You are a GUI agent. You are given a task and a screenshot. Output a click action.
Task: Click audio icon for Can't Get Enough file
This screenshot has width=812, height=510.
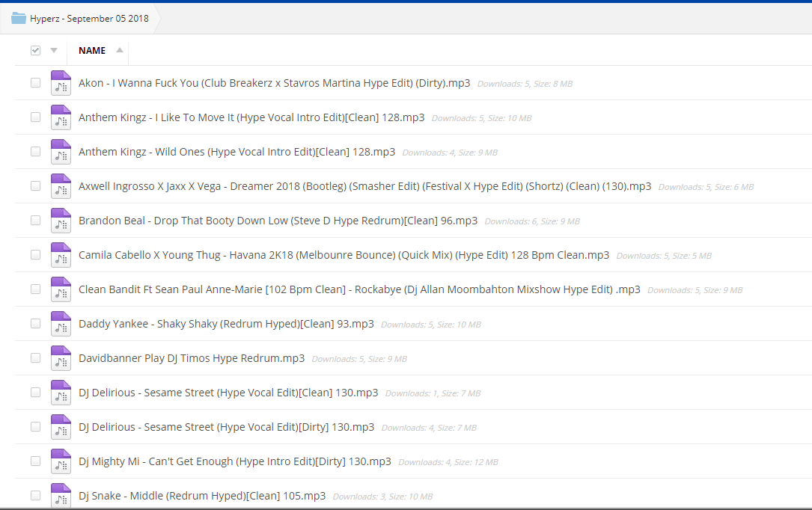pos(61,461)
